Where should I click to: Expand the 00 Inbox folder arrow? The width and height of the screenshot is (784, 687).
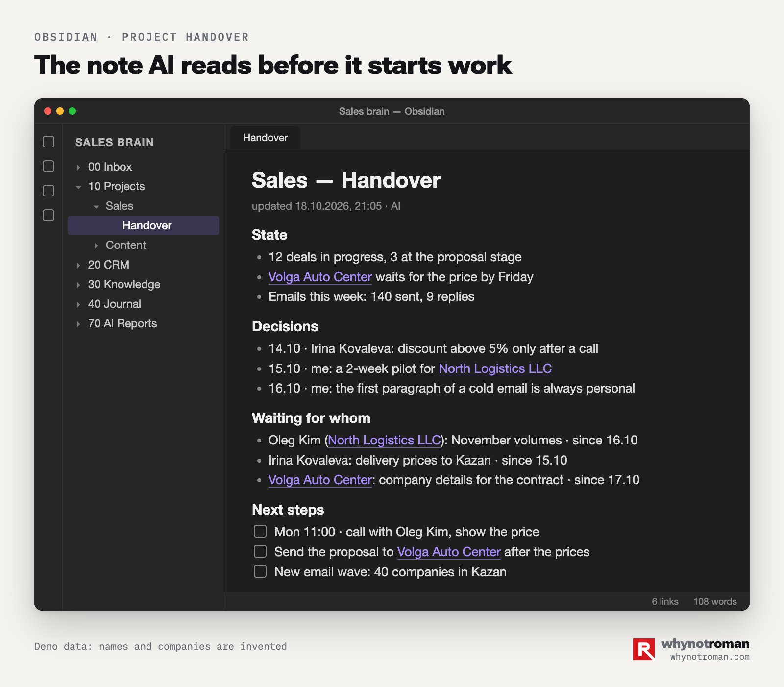(x=78, y=167)
